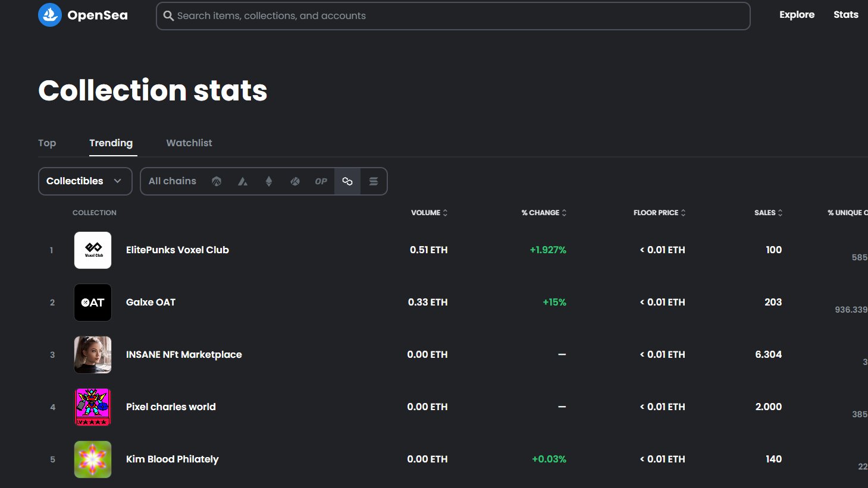The image size is (868, 488).
Task: Filter by Avalanche chain icon
Action: tap(243, 181)
